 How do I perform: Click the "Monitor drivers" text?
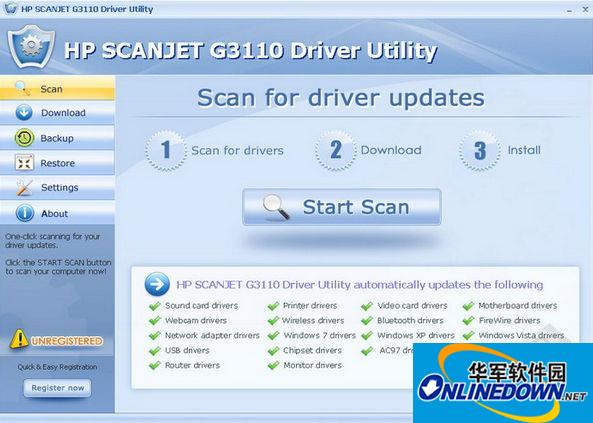coord(313,365)
